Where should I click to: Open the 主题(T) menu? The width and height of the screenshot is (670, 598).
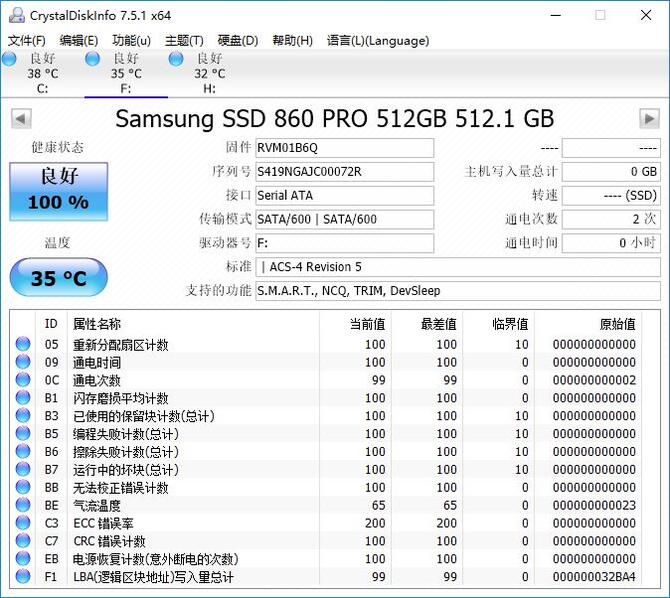[x=184, y=41]
